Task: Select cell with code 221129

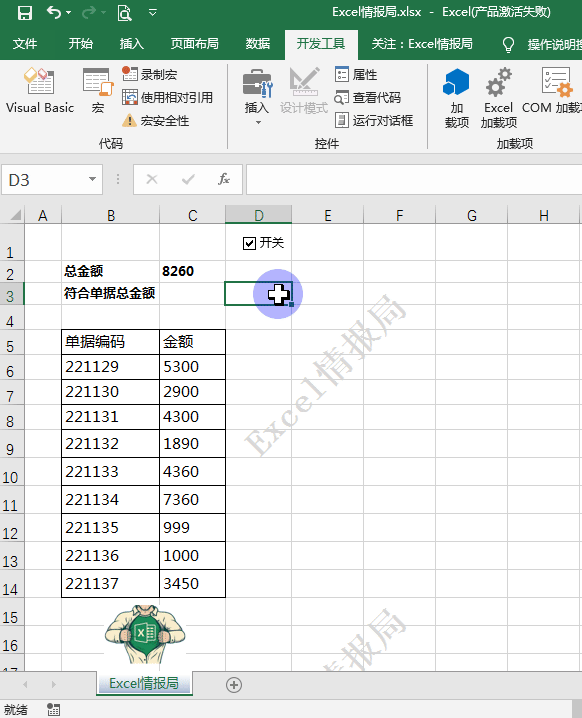Action: coord(110,367)
